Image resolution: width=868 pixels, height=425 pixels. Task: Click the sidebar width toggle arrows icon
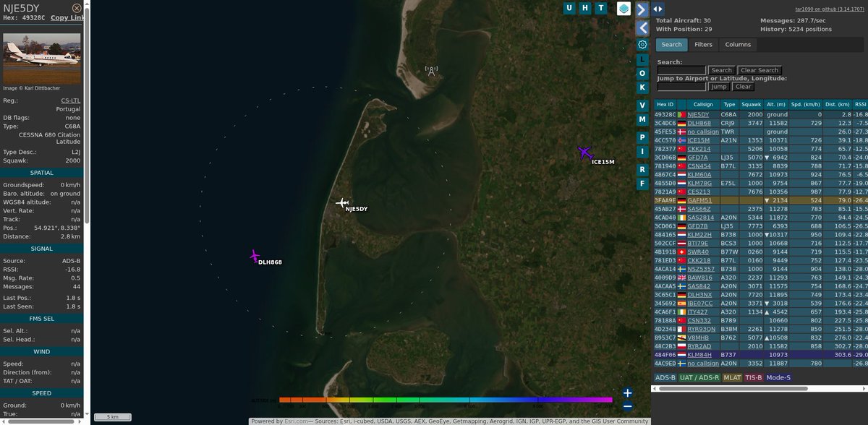pyautogui.click(x=656, y=8)
